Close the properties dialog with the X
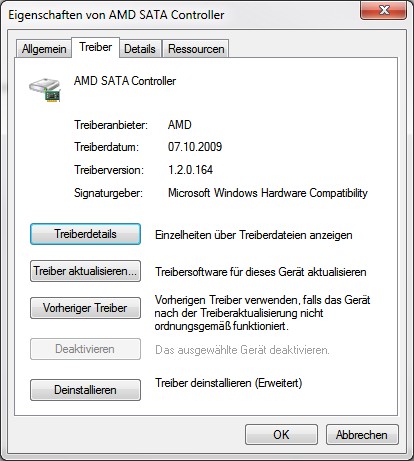 click(384, 10)
